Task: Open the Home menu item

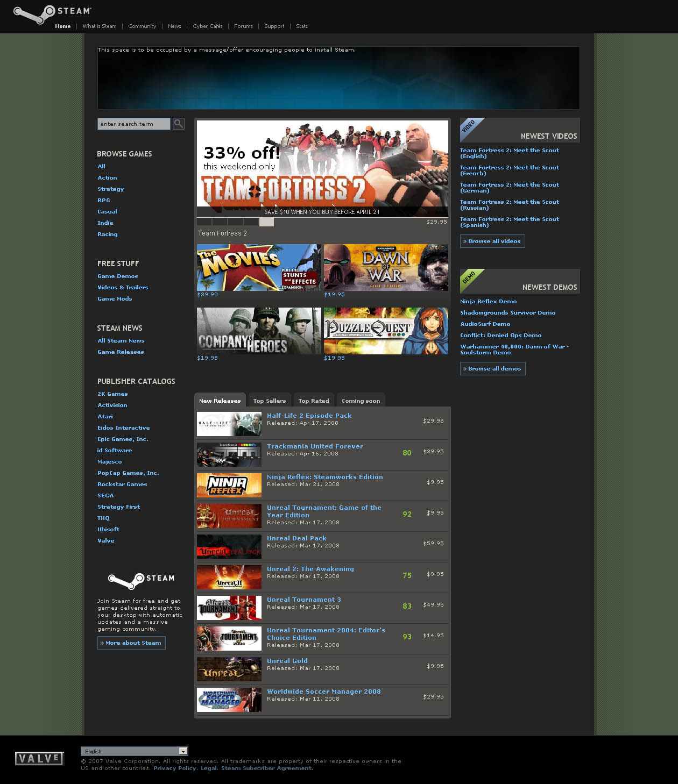Action: coord(63,26)
